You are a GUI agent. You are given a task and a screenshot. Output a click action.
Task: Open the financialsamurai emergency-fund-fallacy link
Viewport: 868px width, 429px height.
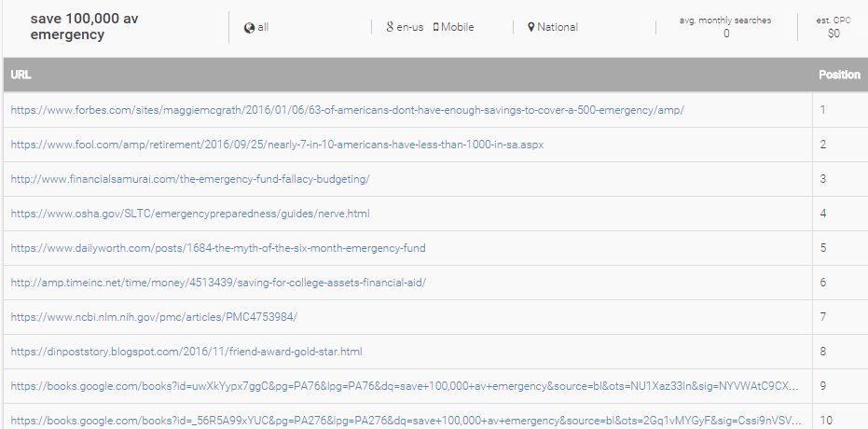(190, 179)
